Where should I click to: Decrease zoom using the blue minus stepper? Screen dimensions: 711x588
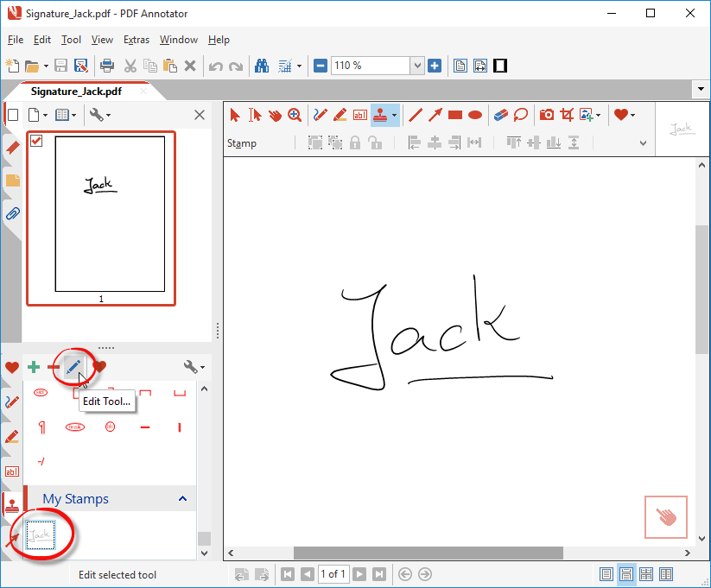tap(320, 65)
